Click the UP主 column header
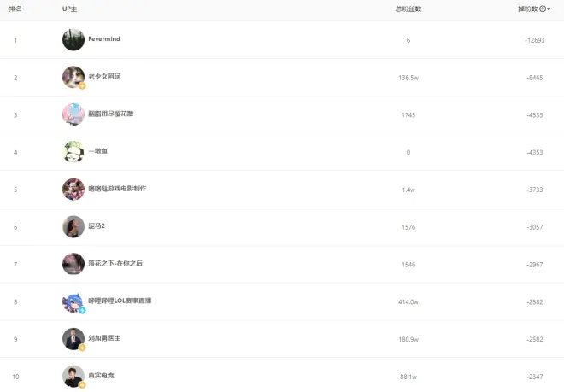564x392 pixels. coord(71,9)
